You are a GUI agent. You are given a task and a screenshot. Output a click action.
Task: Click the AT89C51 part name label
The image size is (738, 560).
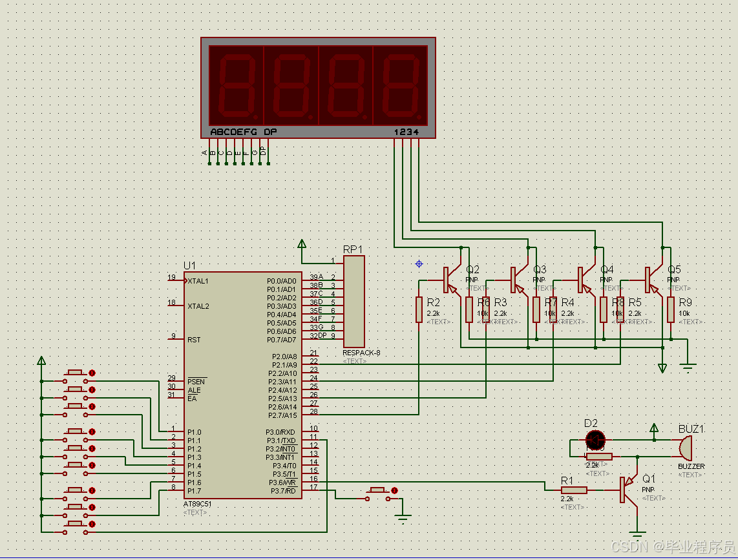pos(197,504)
